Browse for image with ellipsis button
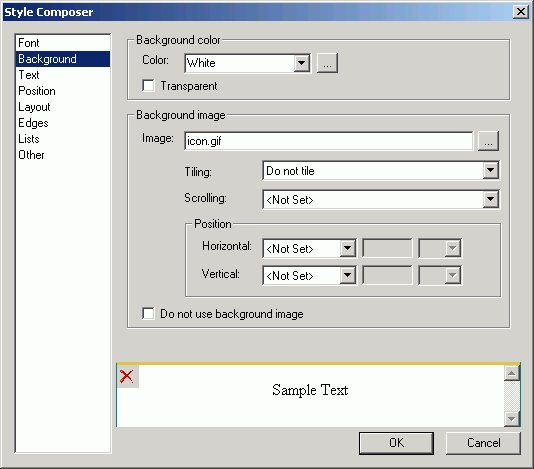This screenshot has width=534, height=469. 488,141
